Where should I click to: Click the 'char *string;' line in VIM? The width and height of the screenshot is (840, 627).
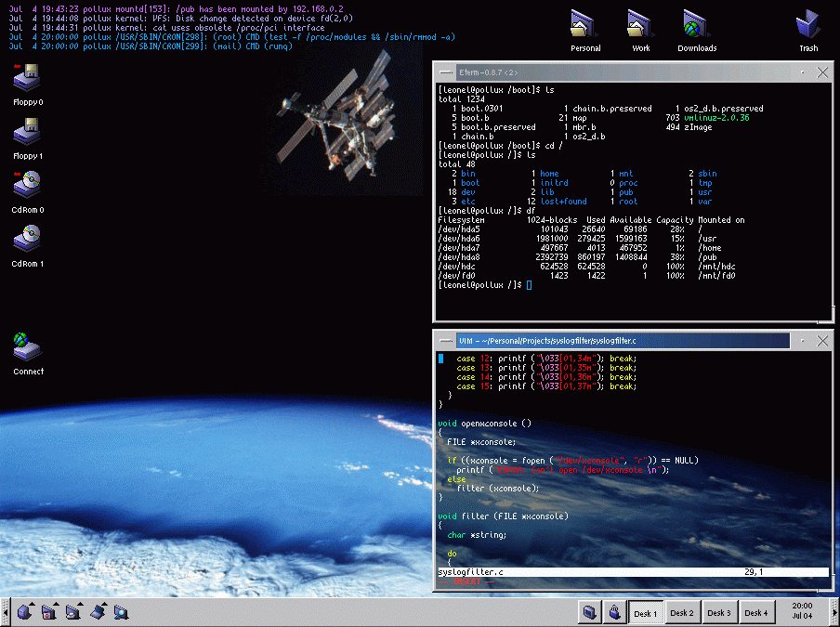tap(477, 535)
